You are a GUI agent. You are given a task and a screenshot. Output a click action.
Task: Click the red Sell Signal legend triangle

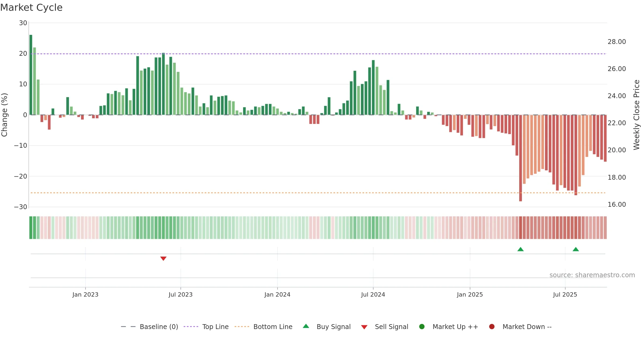coord(364,327)
